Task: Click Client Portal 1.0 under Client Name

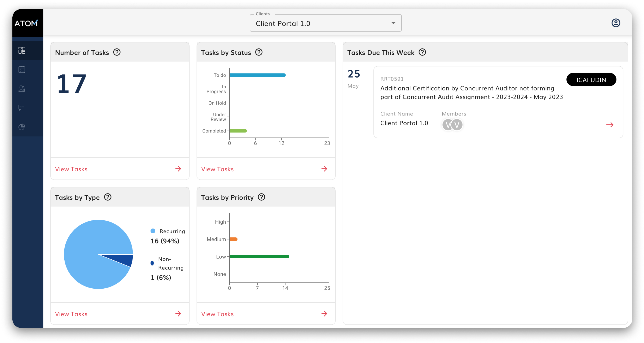Action: (x=404, y=123)
